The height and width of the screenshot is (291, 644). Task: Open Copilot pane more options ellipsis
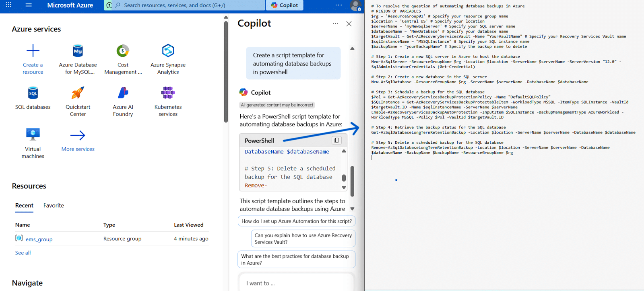335,24
